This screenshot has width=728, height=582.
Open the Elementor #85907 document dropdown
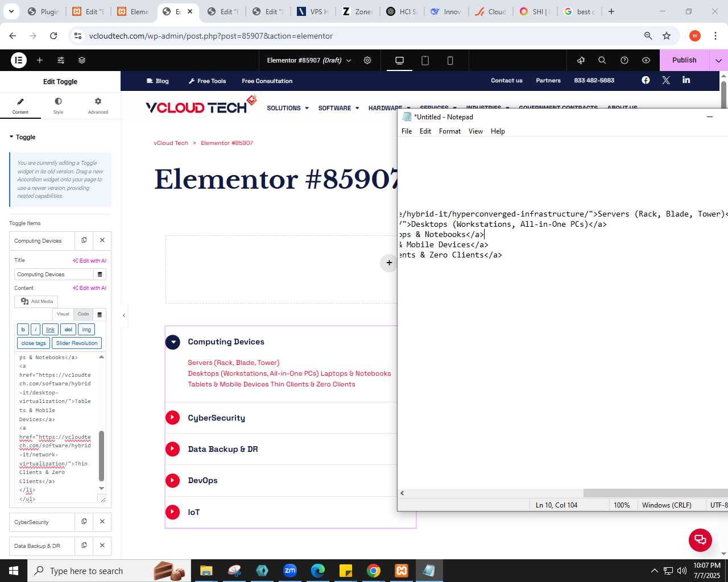point(309,60)
